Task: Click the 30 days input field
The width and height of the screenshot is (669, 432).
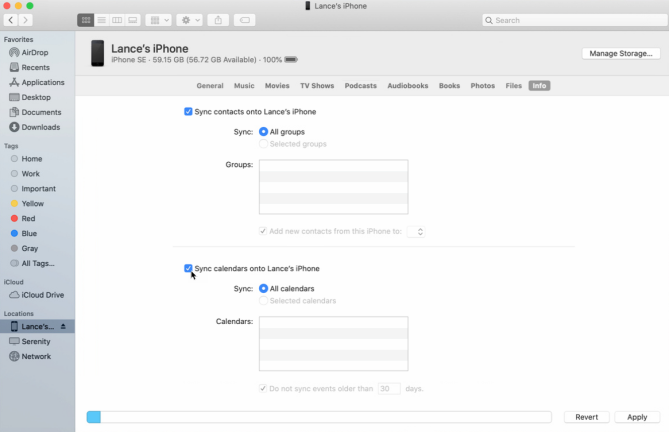Action: coord(389,389)
